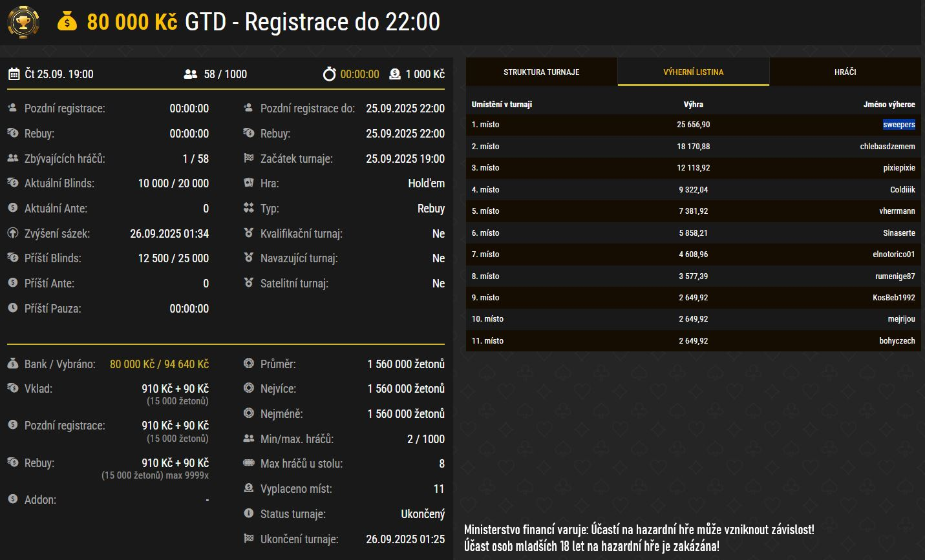This screenshot has width=925, height=560.
Task: Click the calendar icon beside tournament date
Action: coord(14,74)
